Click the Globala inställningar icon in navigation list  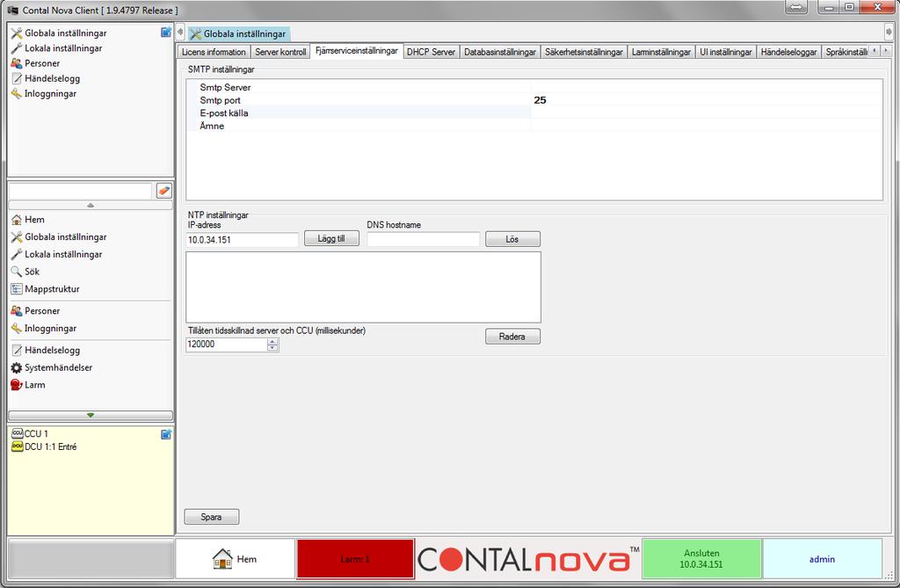[x=17, y=236]
